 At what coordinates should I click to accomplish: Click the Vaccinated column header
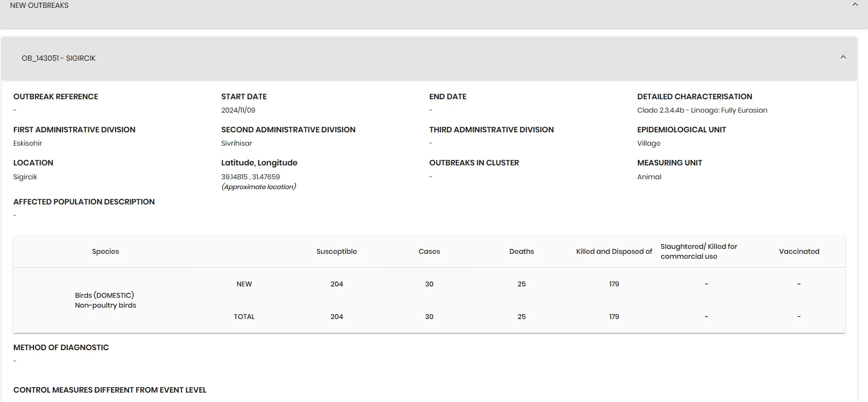pos(799,251)
